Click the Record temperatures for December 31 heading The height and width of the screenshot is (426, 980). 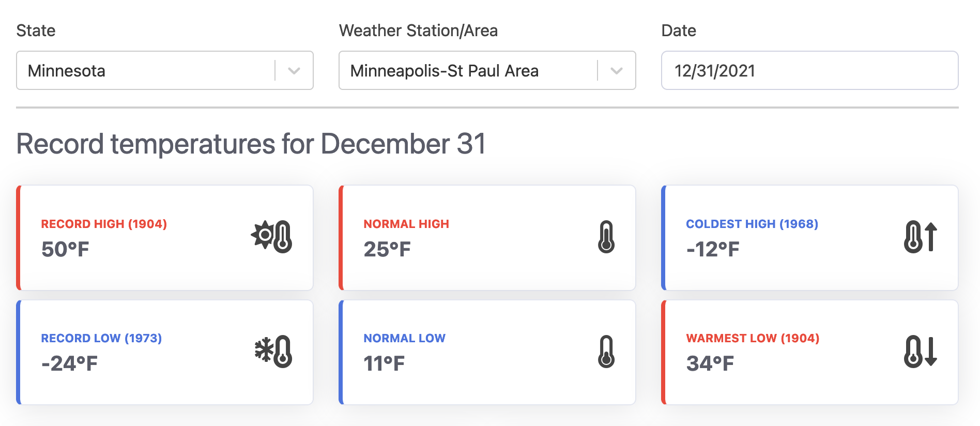(x=251, y=144)
